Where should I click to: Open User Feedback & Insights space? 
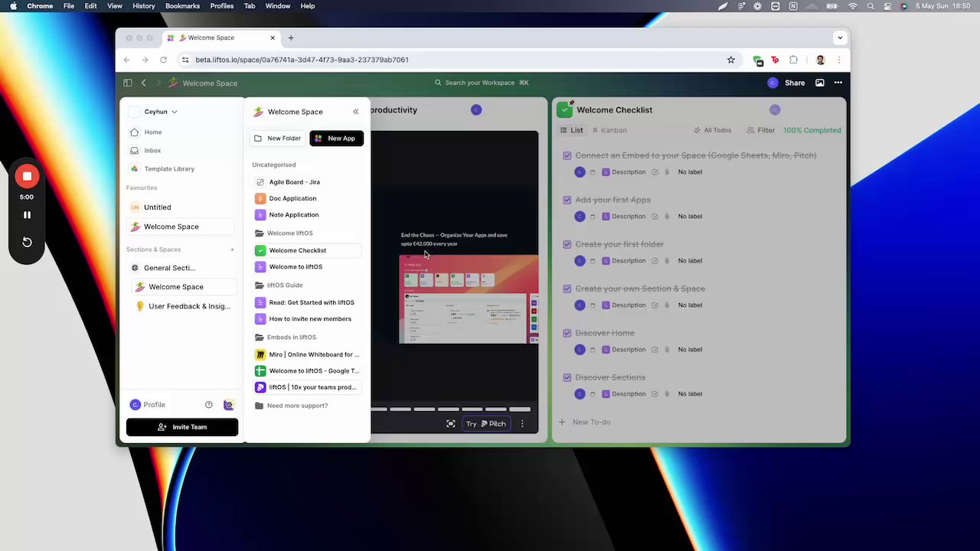[189, 306]
